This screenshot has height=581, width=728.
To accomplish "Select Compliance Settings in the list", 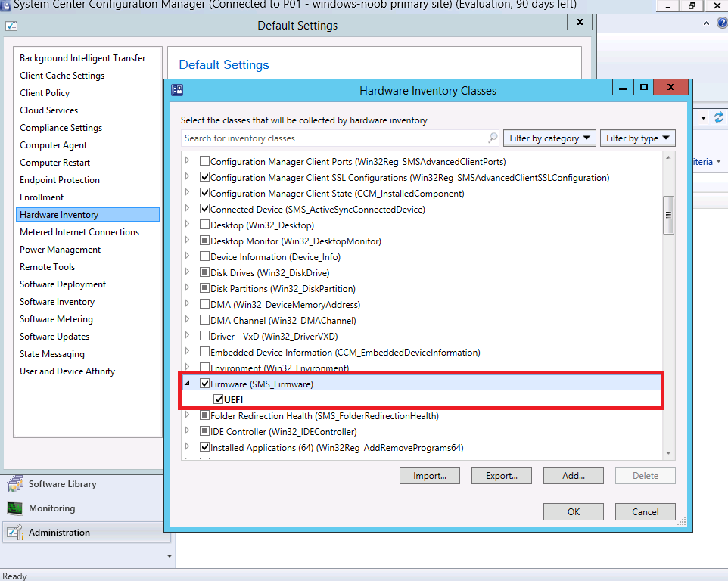I will 61,128.
